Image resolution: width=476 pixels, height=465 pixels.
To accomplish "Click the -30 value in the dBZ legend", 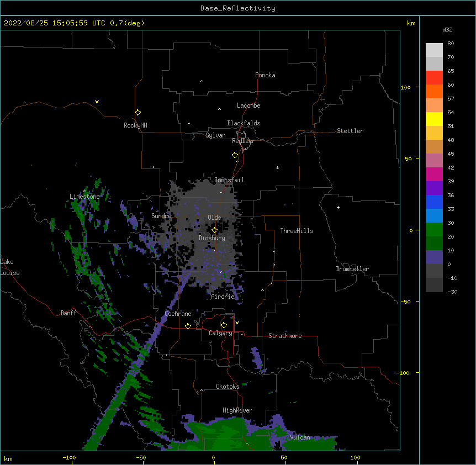I will click(x=452, y=292).
